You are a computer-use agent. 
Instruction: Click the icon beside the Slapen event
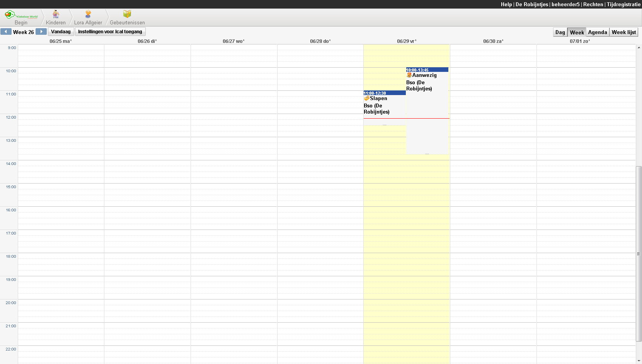pos(366,99)
